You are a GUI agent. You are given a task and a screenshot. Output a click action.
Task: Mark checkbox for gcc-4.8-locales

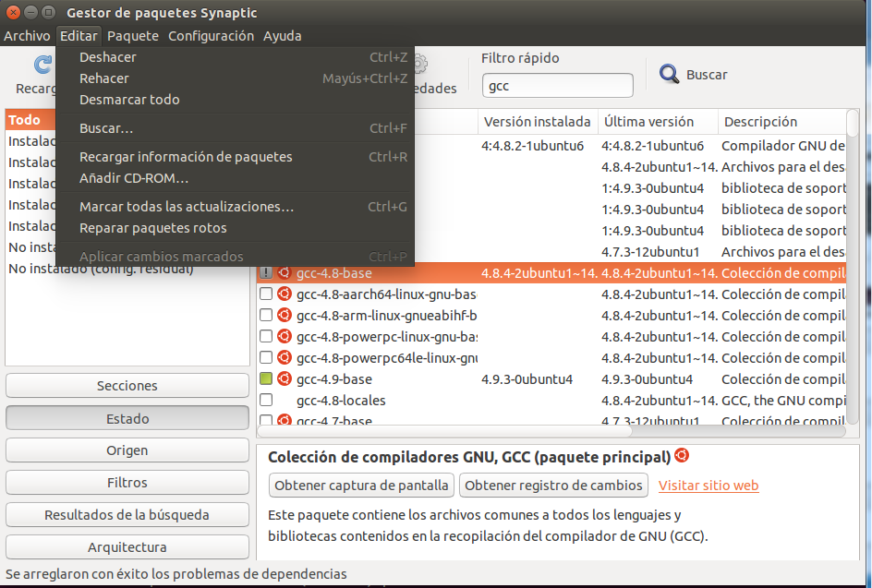tap(266, 400)
